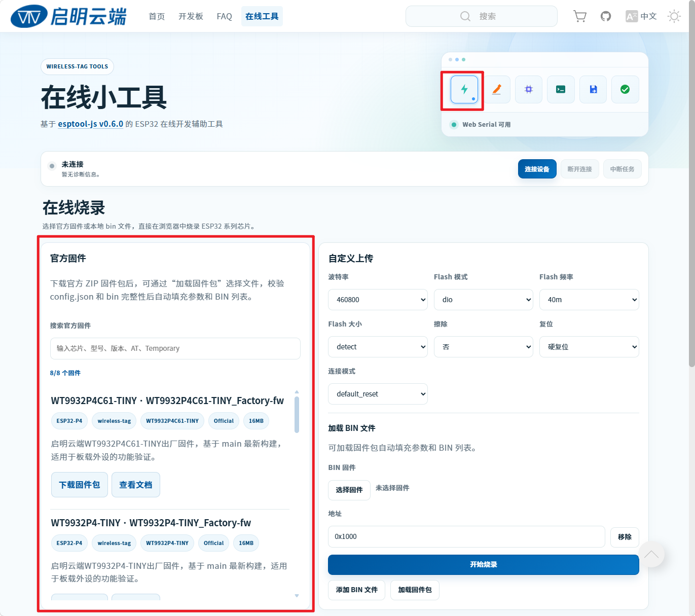This screenshot has width=695, height=616.
Task: Open the serial terminal tool icon
Action: pyautogui.click(x=561, y=89)
